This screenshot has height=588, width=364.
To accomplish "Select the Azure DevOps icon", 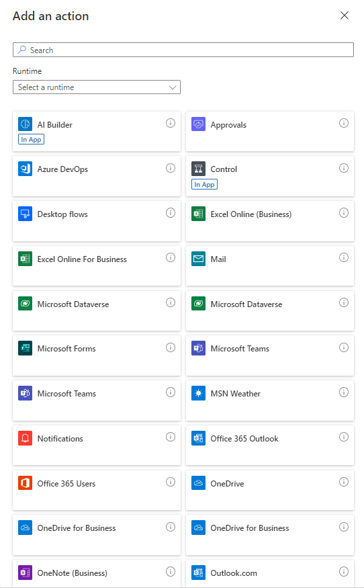I will [25, 169].
